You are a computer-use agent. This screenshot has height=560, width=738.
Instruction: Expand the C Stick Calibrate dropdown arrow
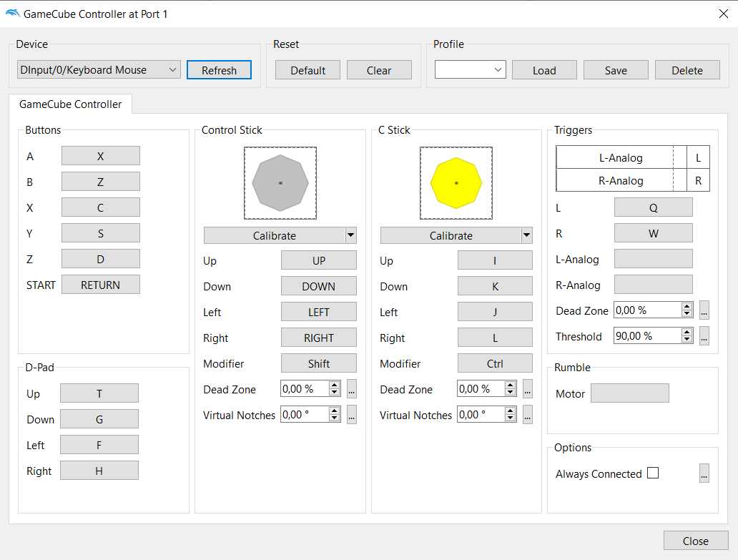527,235
